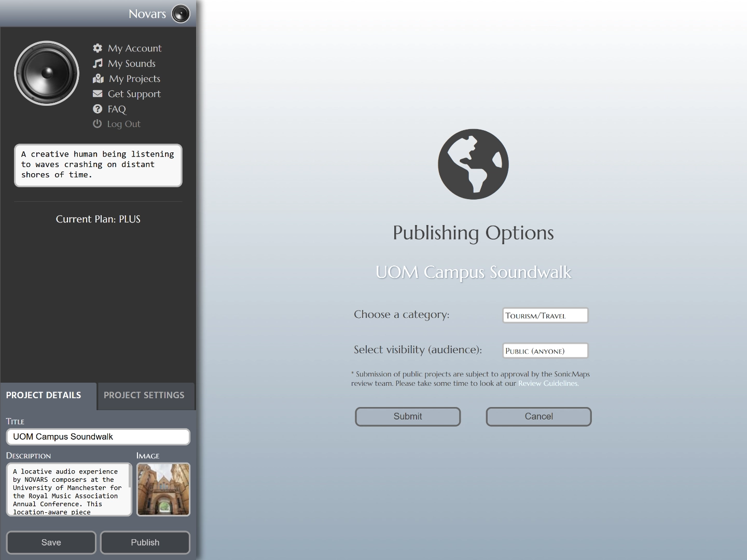
Task: Edit the profile bio text box
Action: click(98, 165)
